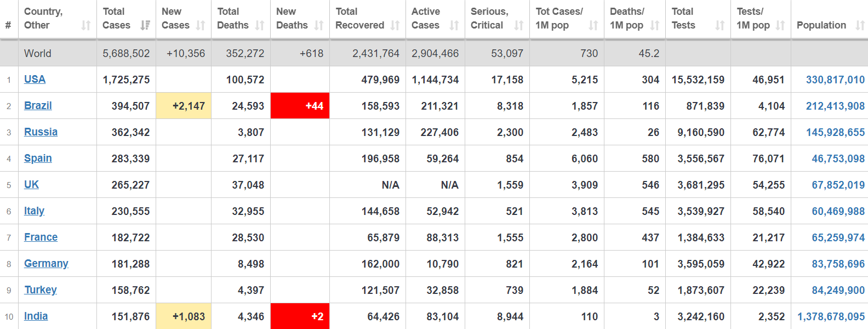Open Russia's population number link
This screenshot has width=868, height=329.
click(835, 132)
